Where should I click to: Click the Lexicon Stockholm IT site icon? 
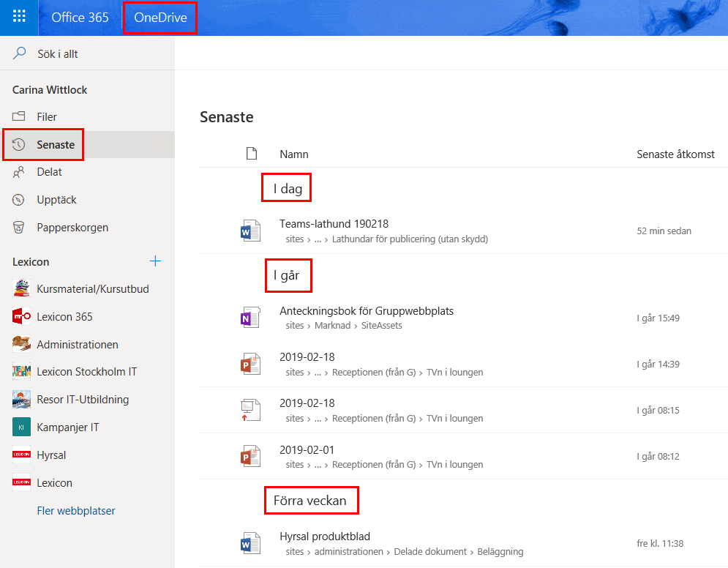click(21, 372)
